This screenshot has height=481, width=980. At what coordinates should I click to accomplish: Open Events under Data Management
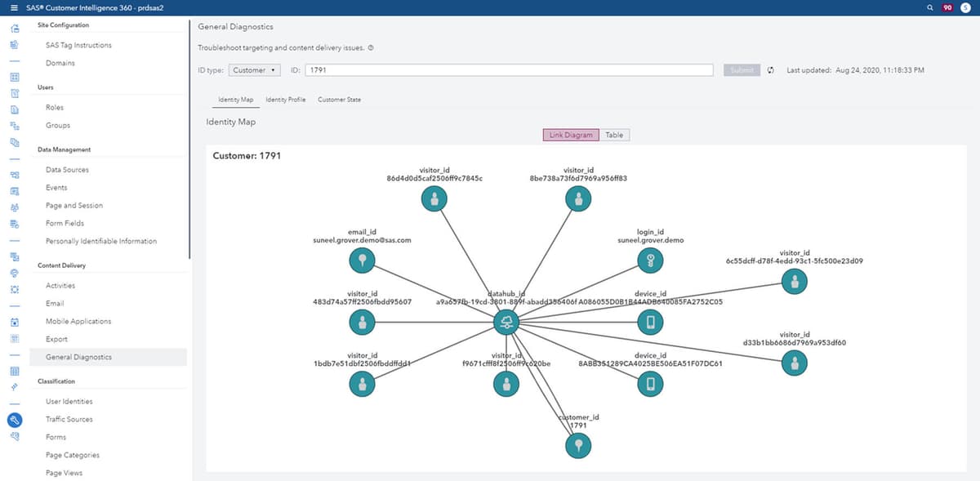56,188
